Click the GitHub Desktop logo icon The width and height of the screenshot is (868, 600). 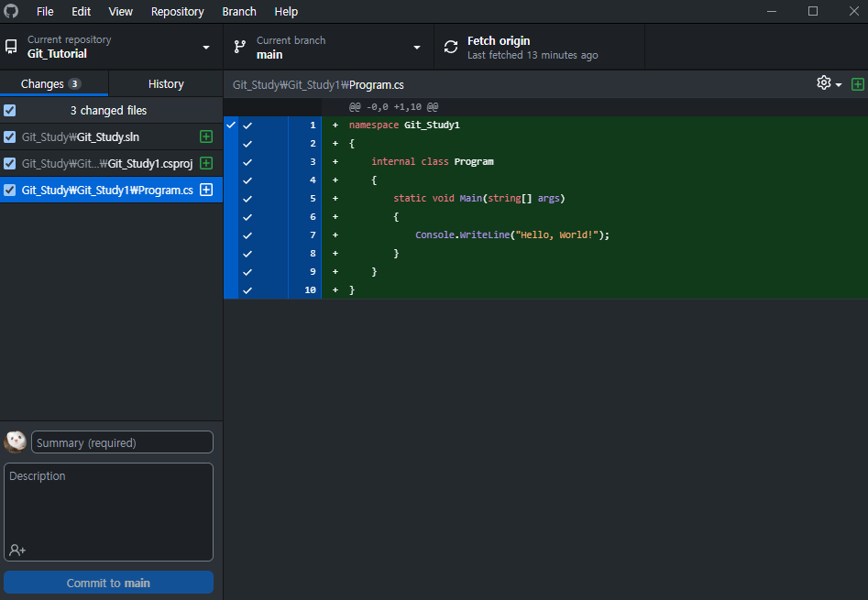tap(11, 11)
